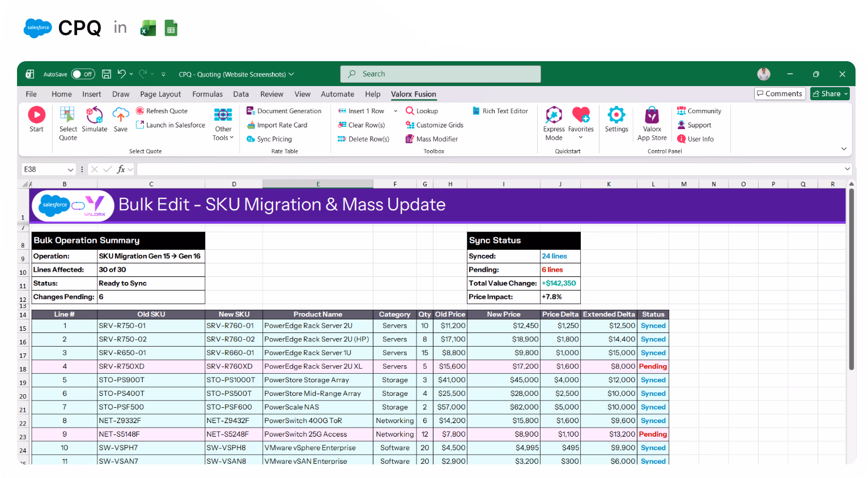Open the Valorx App Store
This screenshot has width=868, height=478.
tap(652, 122)
